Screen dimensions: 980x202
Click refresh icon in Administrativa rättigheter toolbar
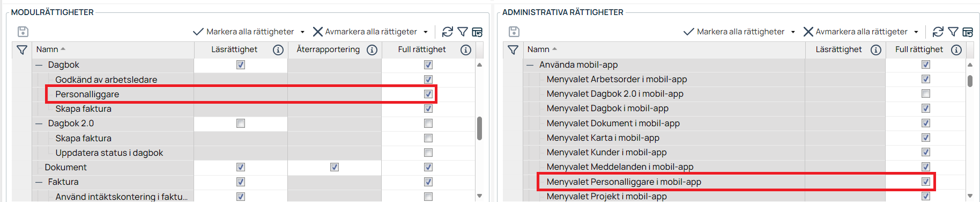pos(938,32)
